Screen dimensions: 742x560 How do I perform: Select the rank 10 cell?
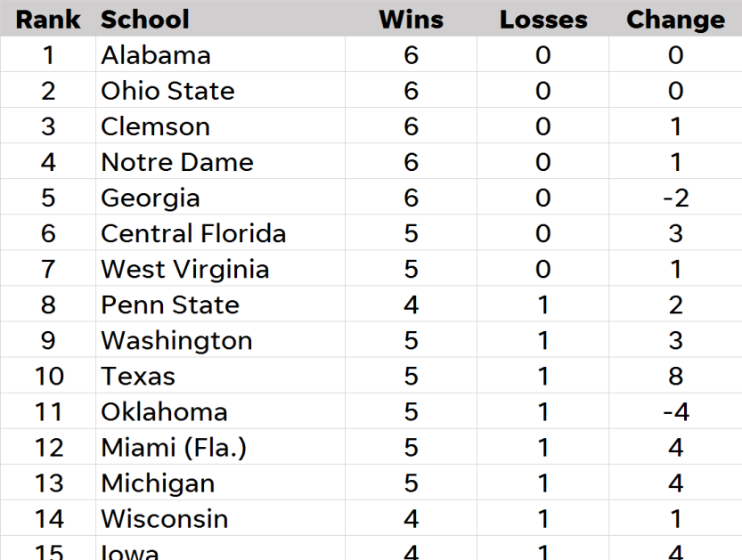[x=48, y=376]
